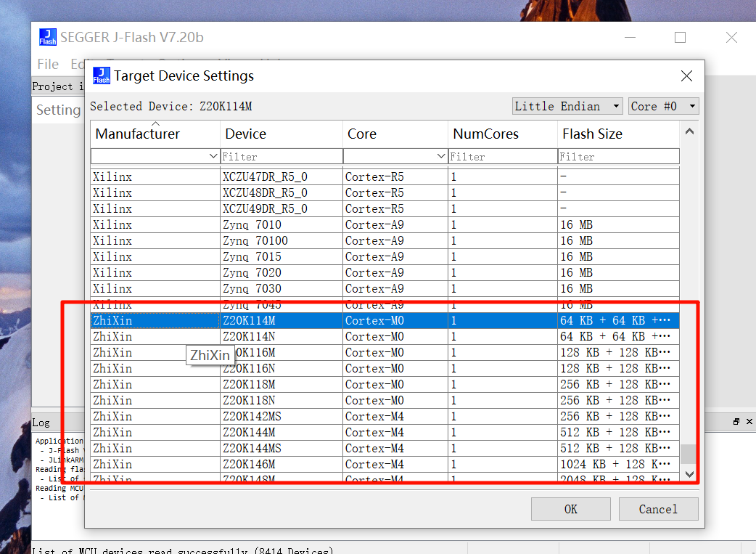Select the Z20K142MS device row
Image resolution: width=756 pixels, height=554 pixels.
(385, 416)
